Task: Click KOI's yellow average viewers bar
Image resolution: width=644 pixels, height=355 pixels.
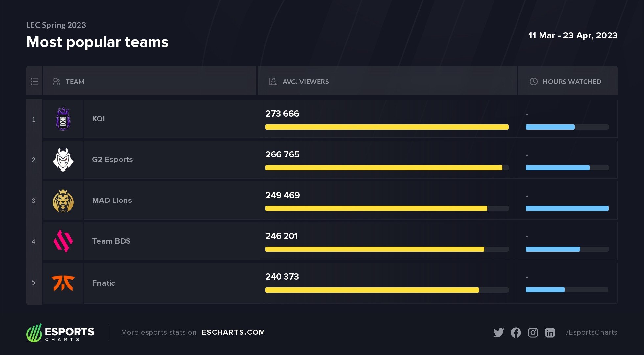Action: coord(387,127)
